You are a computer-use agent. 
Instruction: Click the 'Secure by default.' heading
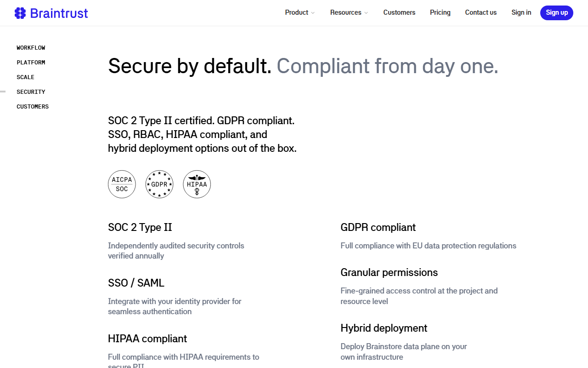pyautogui.click(x=190, y=66)
